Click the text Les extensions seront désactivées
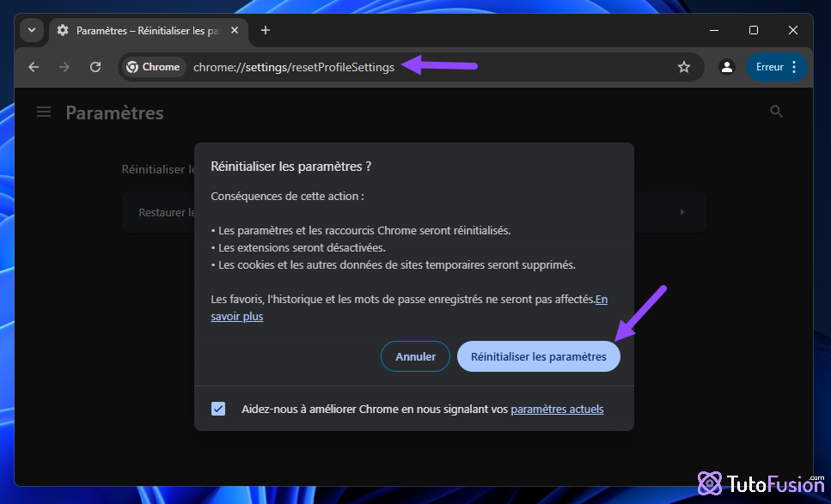 tap(302, 248)
